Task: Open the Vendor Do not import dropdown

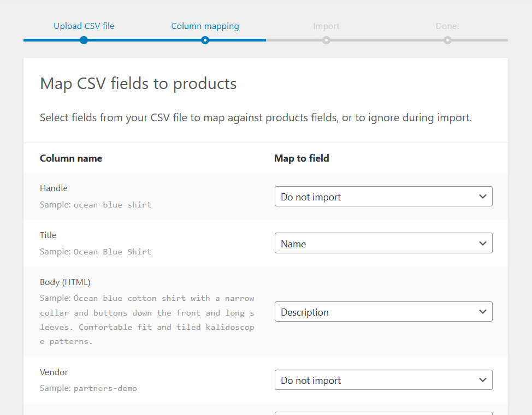Action: point(382,380)
